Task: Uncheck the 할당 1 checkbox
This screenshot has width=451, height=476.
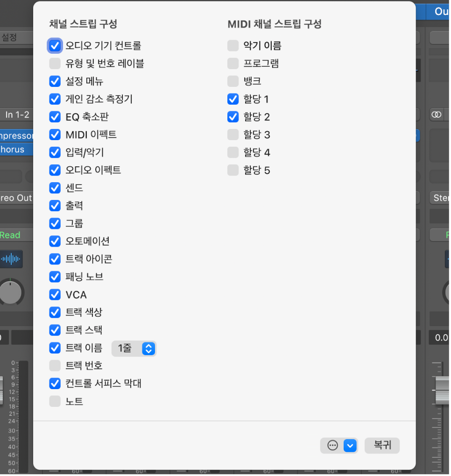Action: 233,99
